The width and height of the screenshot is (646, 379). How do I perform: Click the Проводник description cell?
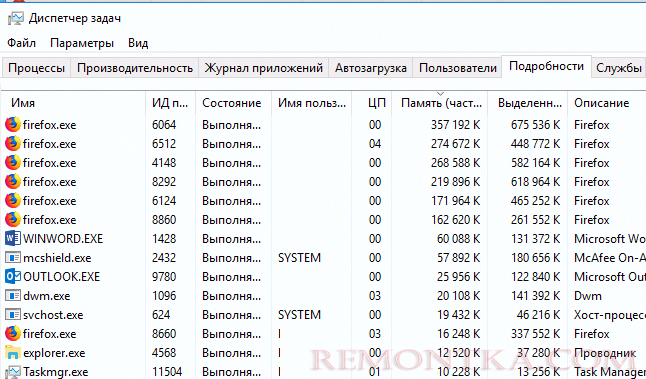point(605,353)
